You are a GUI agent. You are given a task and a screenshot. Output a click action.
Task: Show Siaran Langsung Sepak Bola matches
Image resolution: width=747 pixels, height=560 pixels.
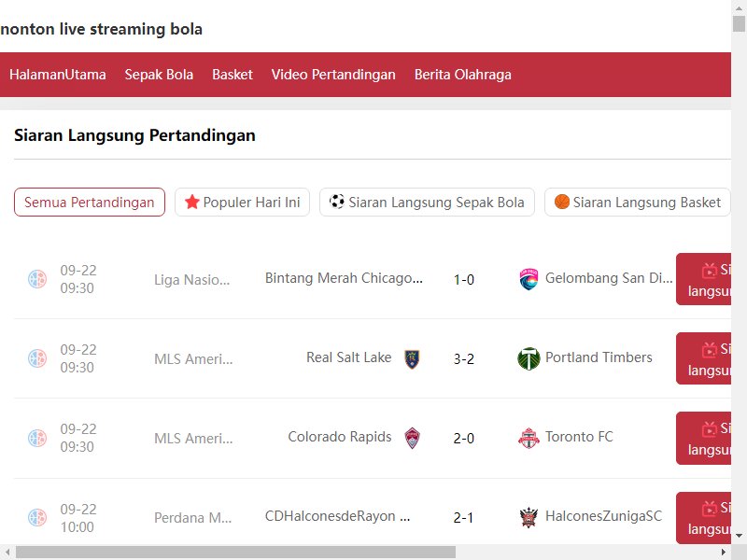[x=427, y=203]
